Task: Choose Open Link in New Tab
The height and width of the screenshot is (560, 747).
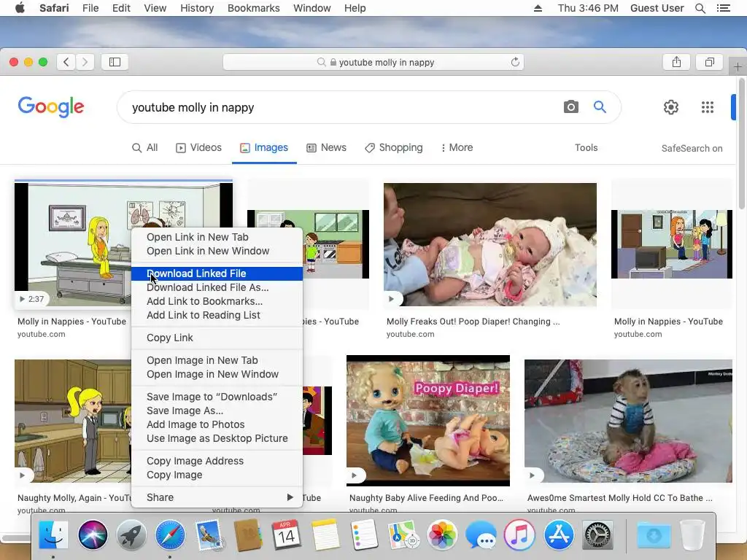Action: point(217,237)
